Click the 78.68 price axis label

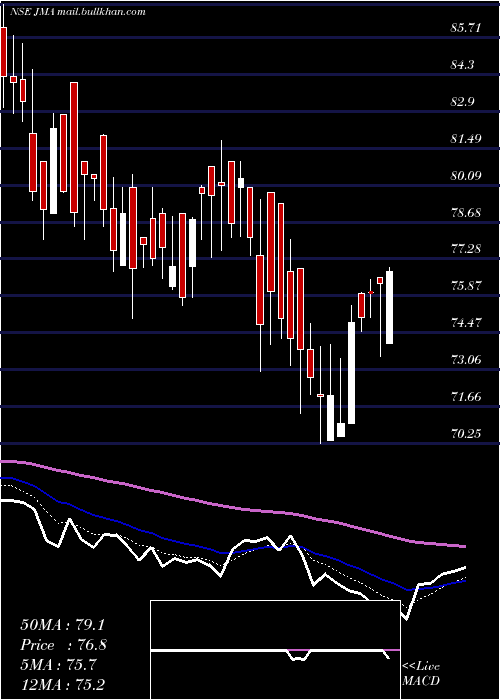466,212
